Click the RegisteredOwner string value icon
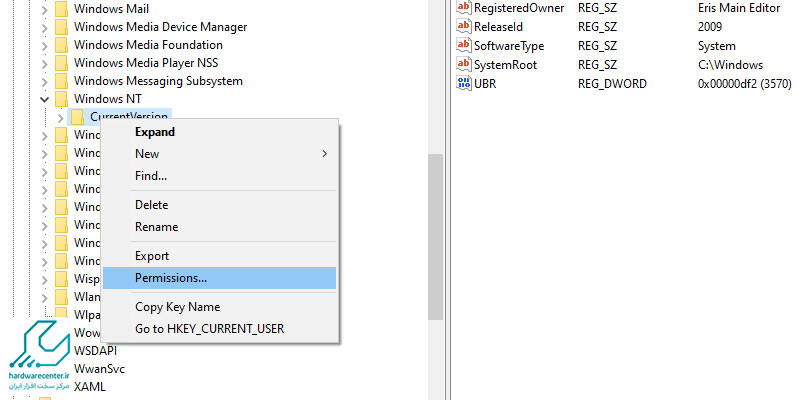The width and height of the screenshot is (800, 400). [463, 8]
